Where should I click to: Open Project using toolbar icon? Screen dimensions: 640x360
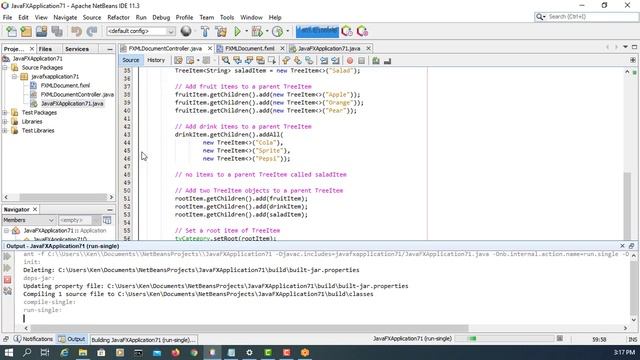click(41, 31)
